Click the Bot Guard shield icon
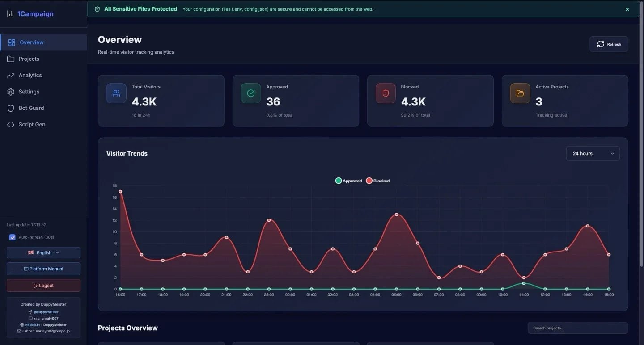Image resolution: width=644 pixels, height=345 pixels. 11,108
